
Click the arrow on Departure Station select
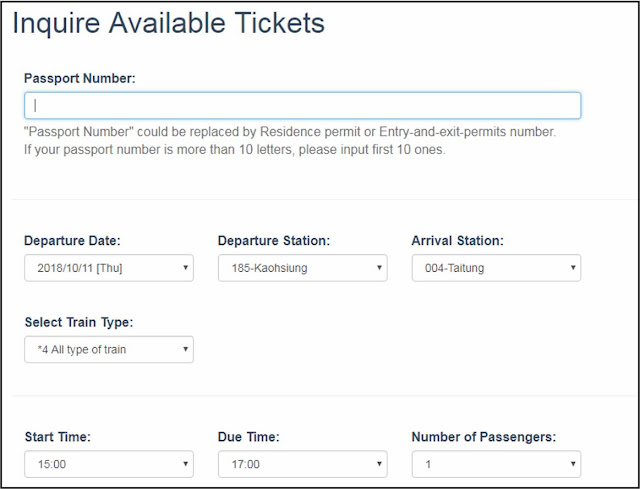coord(379,268)
